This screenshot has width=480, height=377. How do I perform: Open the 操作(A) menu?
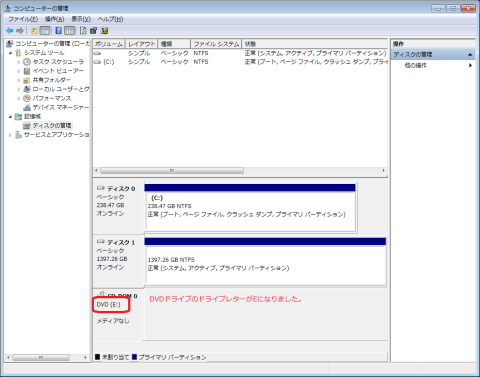54,19
